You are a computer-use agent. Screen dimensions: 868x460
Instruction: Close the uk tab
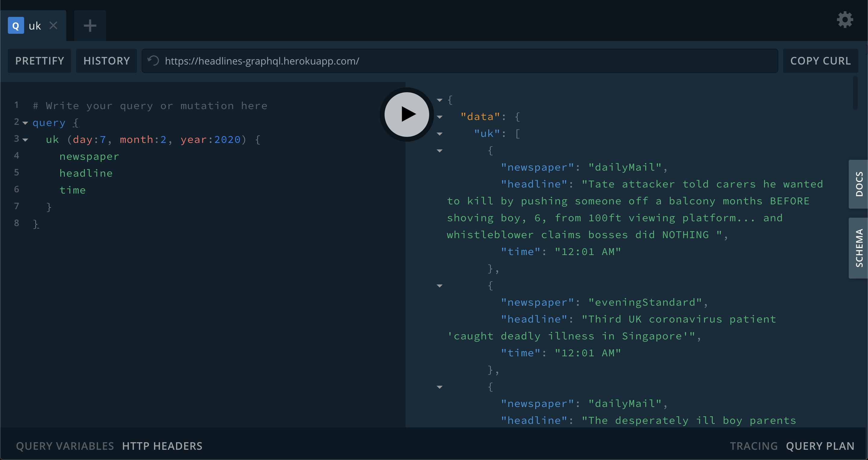pos(53,25)
